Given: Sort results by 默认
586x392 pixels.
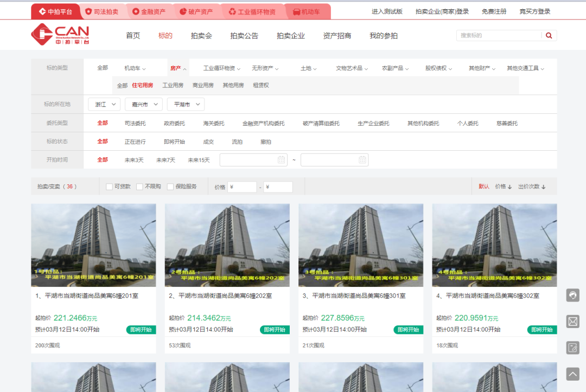Looking at the screenshot, I should [x=484, y=187].
